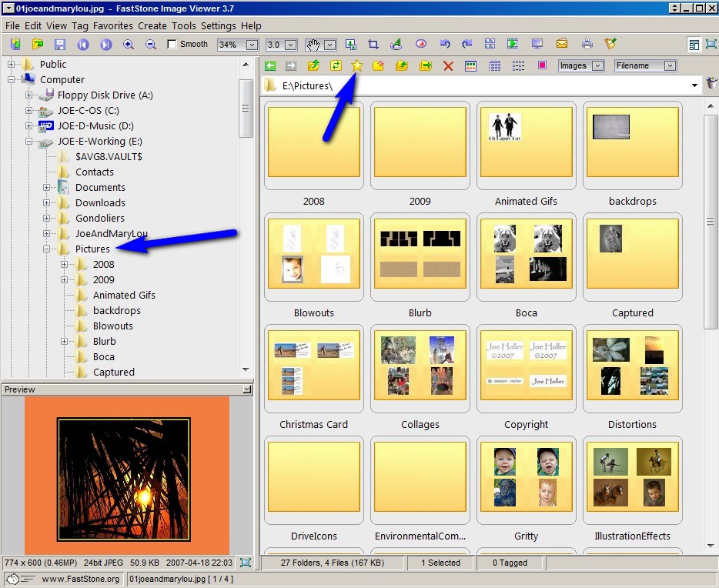Go to next image button
Image resolution: width=719 pixels, height=588 pixels.
[x=106, y=44]
